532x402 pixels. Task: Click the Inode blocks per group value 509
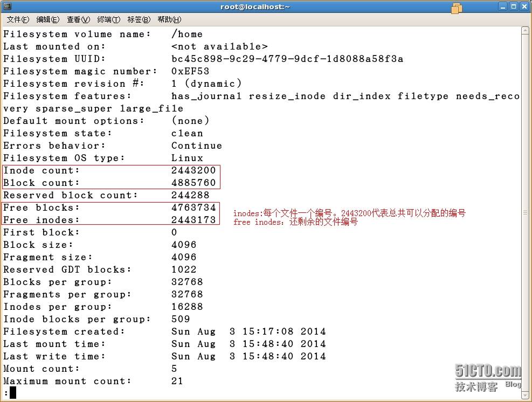tap(181, 319)
